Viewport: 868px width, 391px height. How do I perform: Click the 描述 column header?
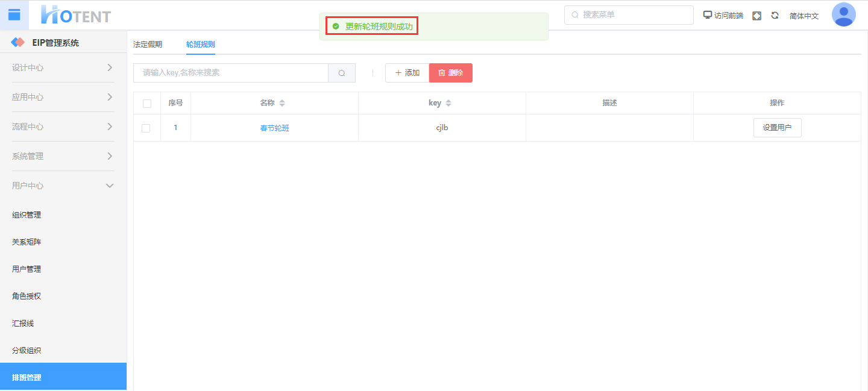click(609, 103)
